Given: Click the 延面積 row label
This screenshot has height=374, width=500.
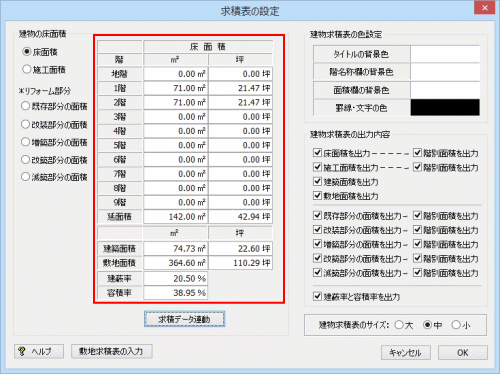Looking at the screenshot, I should point(120,217).
